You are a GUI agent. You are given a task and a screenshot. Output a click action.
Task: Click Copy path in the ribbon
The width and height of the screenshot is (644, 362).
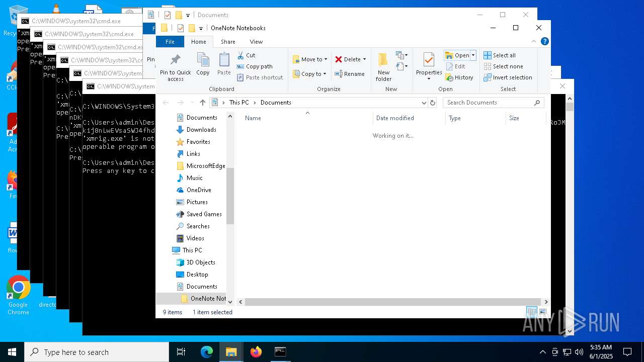click(255, 66)
